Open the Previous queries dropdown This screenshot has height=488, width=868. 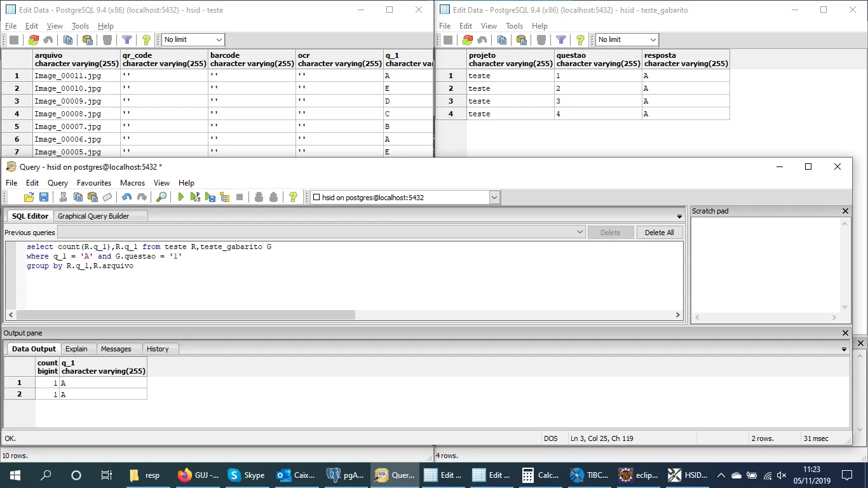[x=580, y=233]
